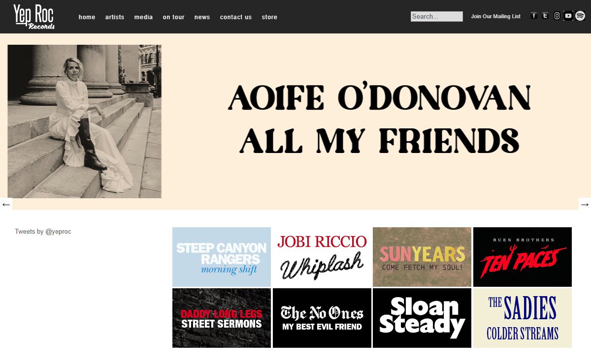The image size is (591, 364).
Task: Select the on tour menu item
Action: click(x=174, y=17)
